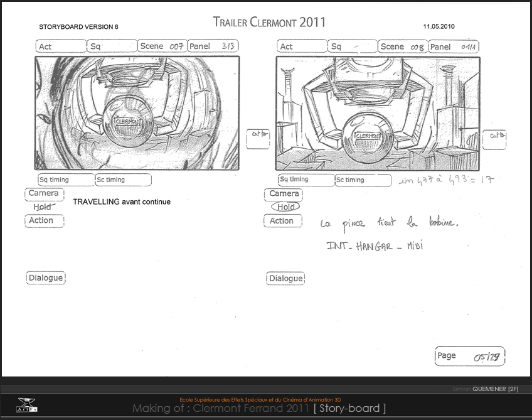Viewport: 532px width, 420px height.
Task: Click the Scene 007 field
Action: pyautogui.click(x=162, y=46)
